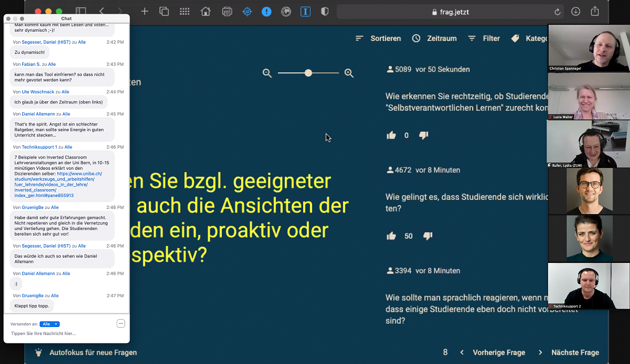This screenshot has height=364, width=630.
Task: Open Safari home page icon
Action: (x=205, y=11)
